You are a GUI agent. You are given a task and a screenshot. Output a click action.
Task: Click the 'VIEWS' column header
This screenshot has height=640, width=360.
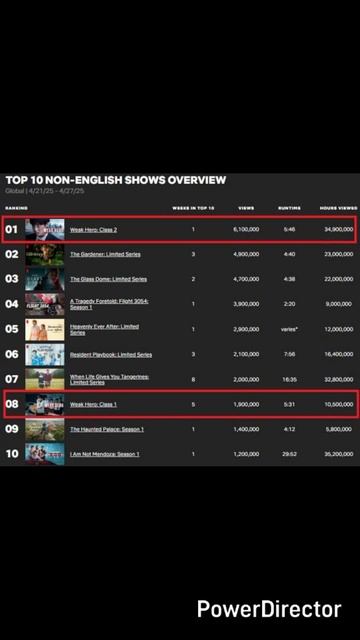pyautogui.click(x=246, y=208)
